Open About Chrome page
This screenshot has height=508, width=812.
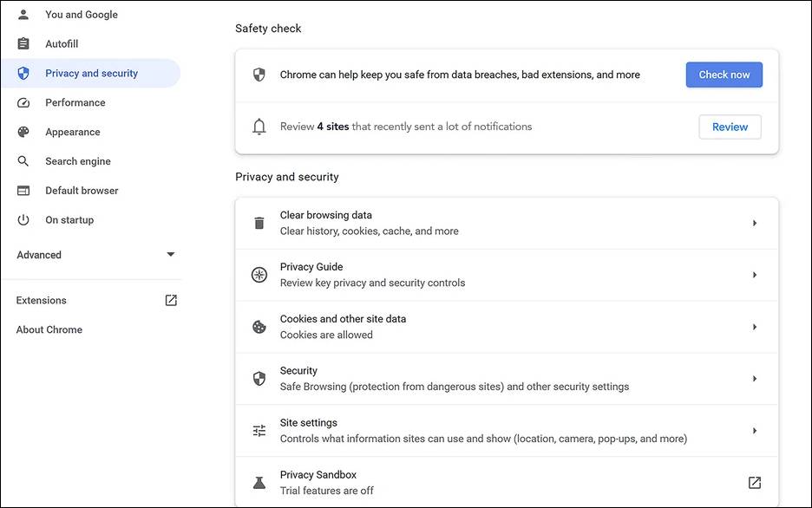click(x=49, y=329)
